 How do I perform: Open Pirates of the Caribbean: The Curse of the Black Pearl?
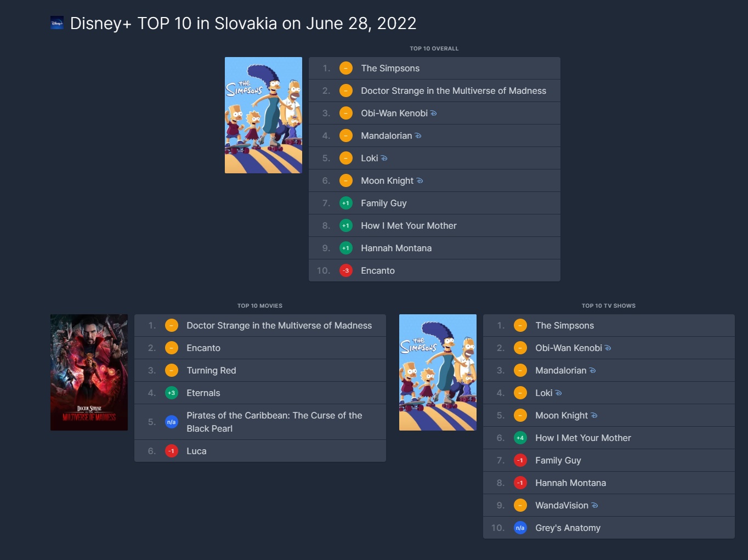coord(274,422)
